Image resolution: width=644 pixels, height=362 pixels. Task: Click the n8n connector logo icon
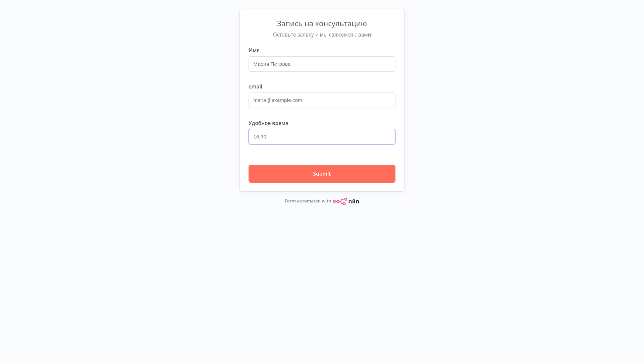pyautogui.click(x=340, y=201)
